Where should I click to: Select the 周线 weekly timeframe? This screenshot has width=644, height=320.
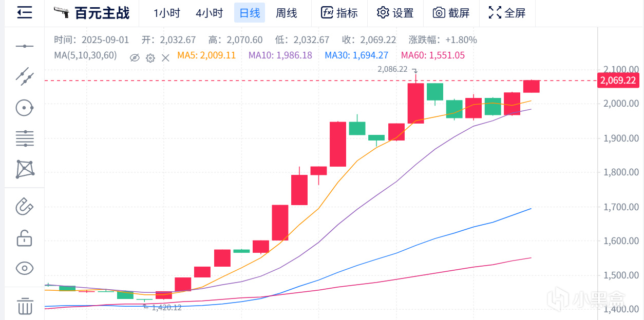pyautogui.click(x=286, y=13)
